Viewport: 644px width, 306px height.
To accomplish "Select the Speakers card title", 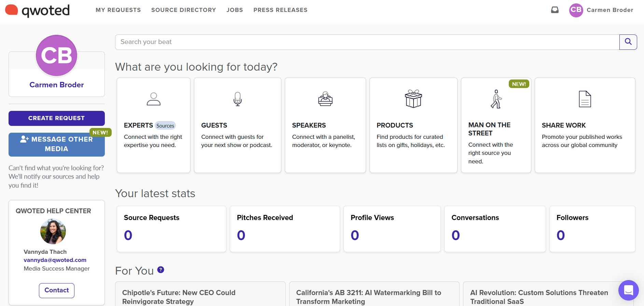I will click(309, 125).
